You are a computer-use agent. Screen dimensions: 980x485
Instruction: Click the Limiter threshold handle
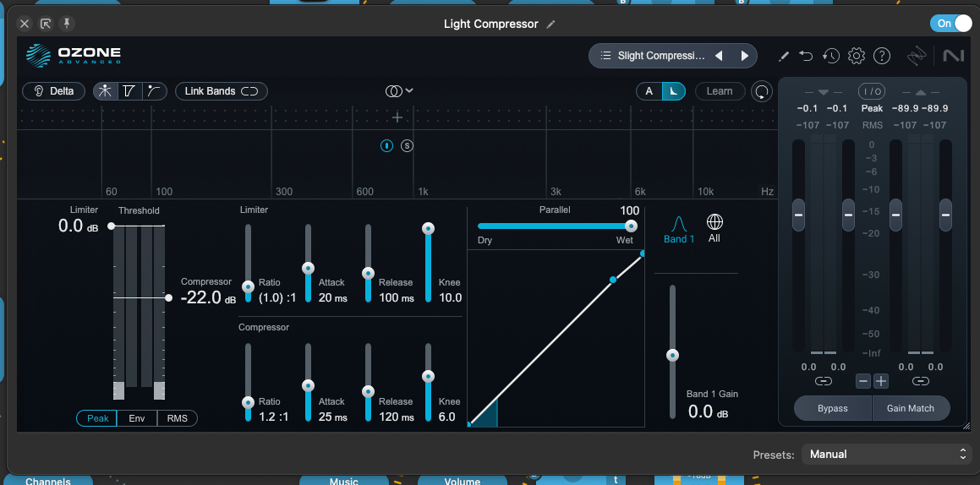tap(112, 226)
